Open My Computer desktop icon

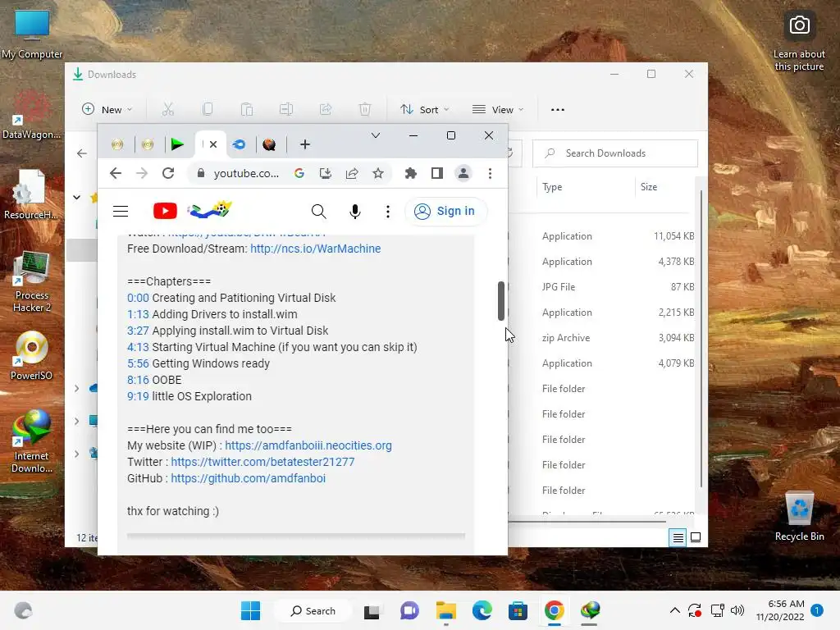pyautogui.click(x=32, y=34)
